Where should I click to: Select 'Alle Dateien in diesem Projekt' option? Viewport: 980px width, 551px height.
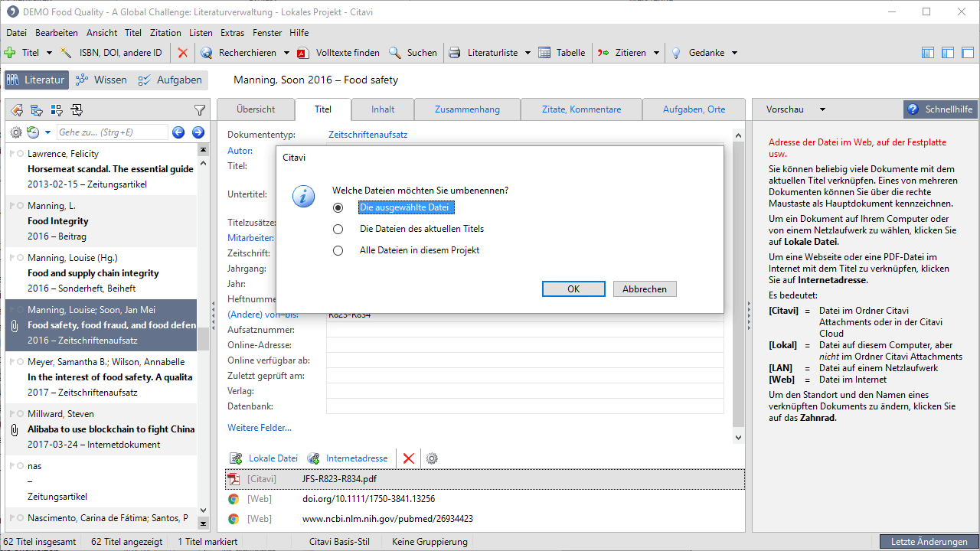[338, 250]
